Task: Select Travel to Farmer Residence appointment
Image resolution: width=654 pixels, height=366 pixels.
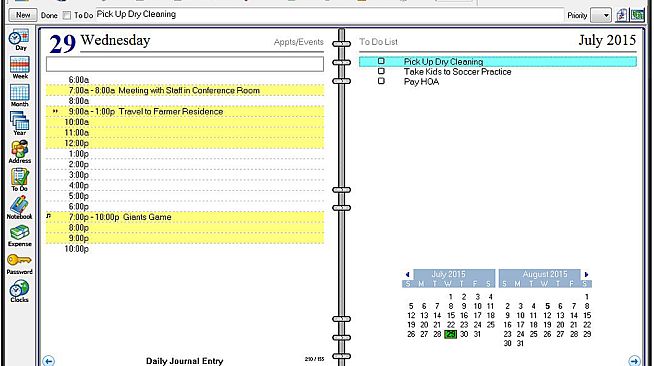Action: 185,112
